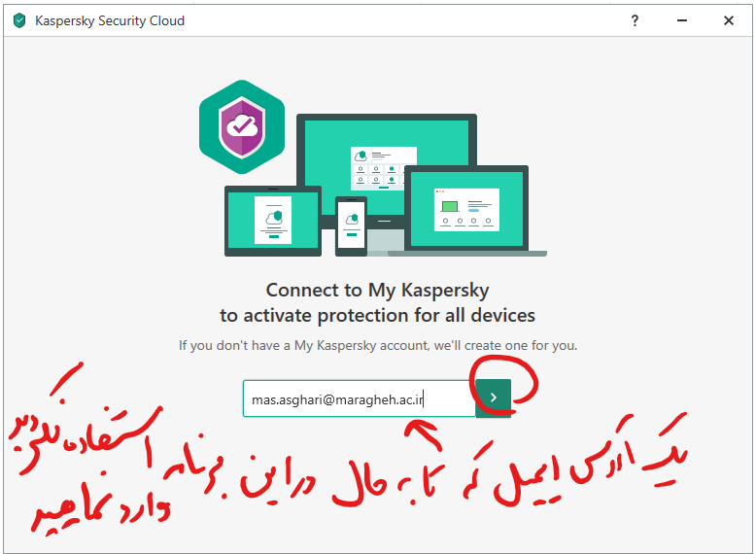Image resolution: width=756 pixels, height=554 pixels.
Task: Open help with the question mark icon
Action: point(635,20)
